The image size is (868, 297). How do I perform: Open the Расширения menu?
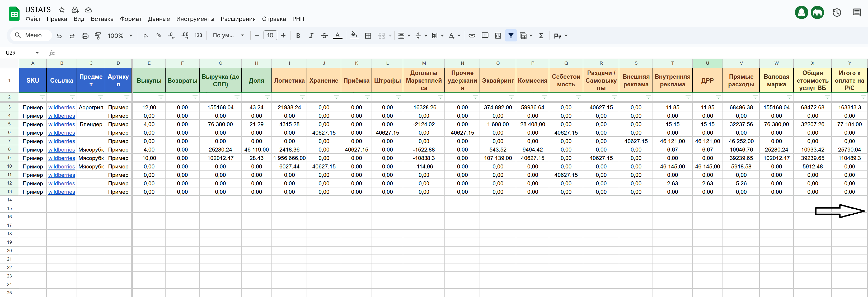(238, 19)
